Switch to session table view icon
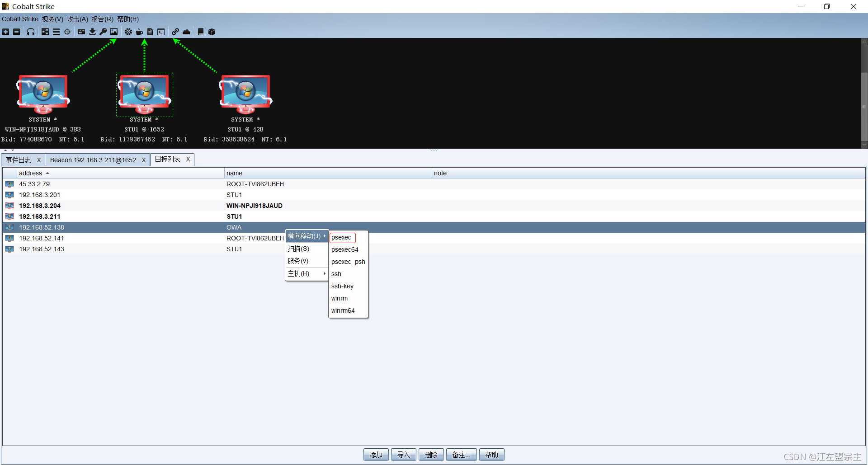868x465 pixels. 56,32
